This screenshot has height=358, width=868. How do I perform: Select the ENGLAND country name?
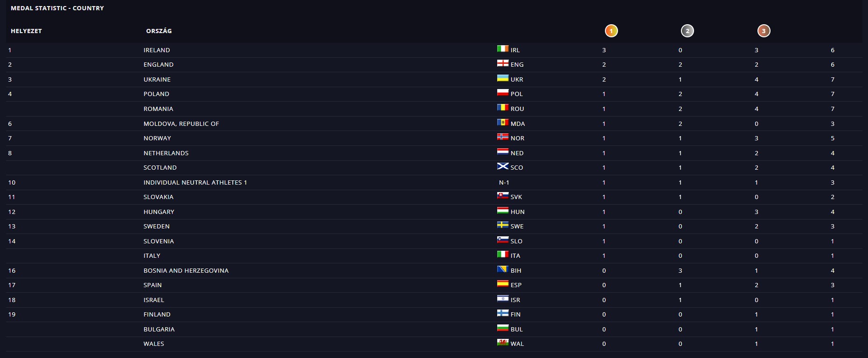(158, 65)
